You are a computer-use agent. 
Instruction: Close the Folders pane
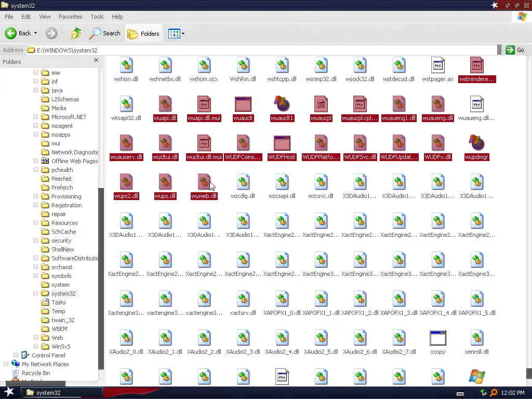pos(96,60)
